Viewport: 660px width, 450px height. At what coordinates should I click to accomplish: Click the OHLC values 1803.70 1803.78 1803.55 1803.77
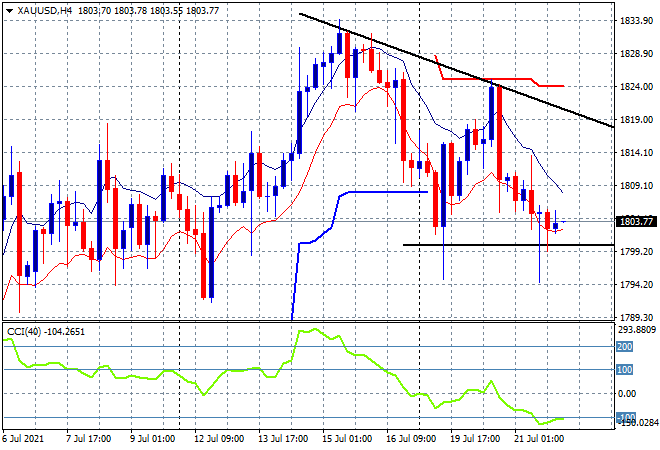tap(148, 11)
